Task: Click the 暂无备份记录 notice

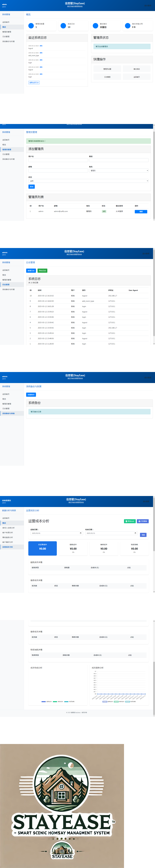Action: 89,412
